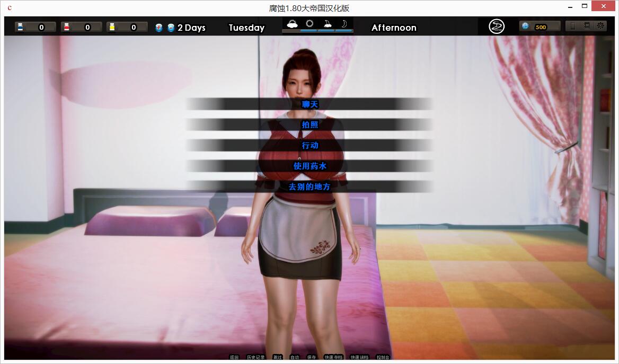This screenshot has height=364, width=619.
Task: Click the 历史记录 history button
Action: tap(255, 357)
